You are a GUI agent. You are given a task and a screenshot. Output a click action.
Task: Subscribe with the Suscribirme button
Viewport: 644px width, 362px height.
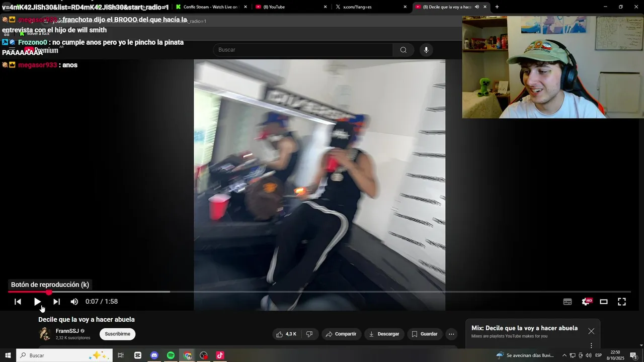click(x=117, y=334)
